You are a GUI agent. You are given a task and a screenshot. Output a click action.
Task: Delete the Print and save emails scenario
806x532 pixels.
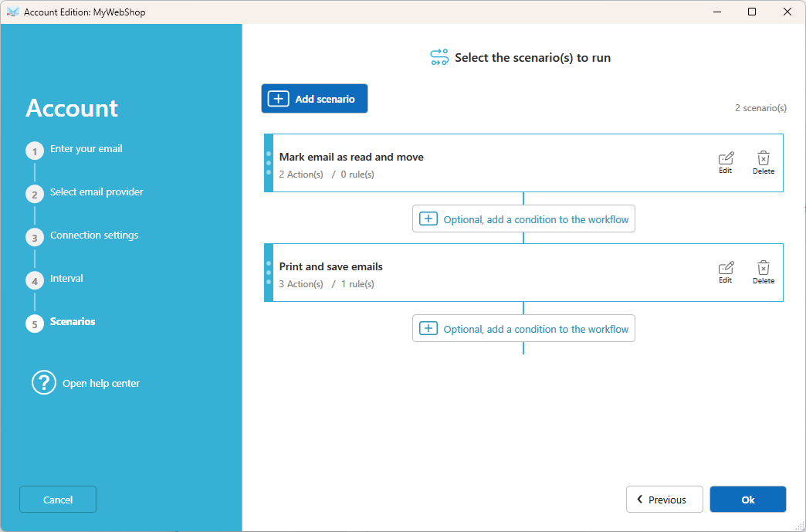click(764, 273)
